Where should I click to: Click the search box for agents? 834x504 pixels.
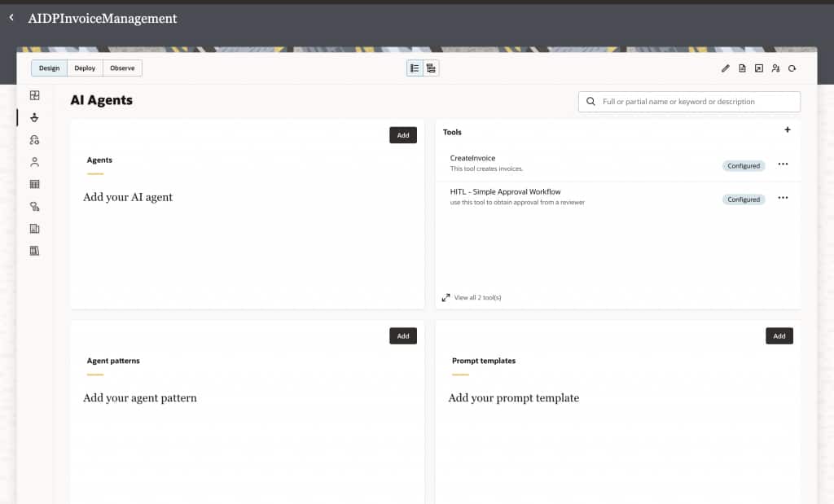click(689, 102)
